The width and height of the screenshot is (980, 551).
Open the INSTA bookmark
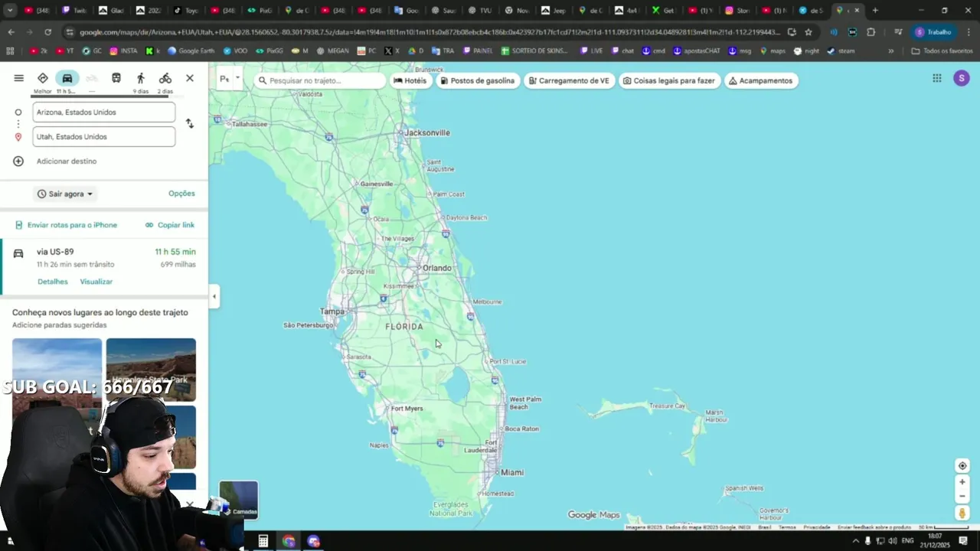point(124,51)
